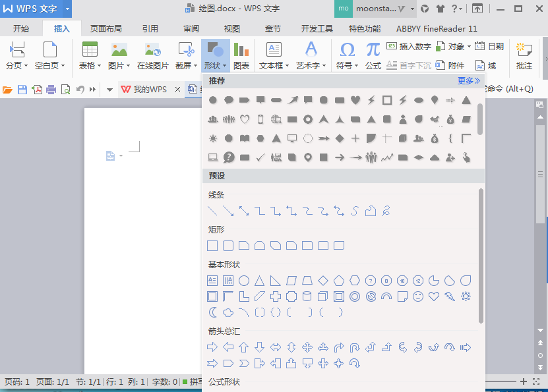
Task: Choose the checkmark recommended shape
Action: point(260,157)
